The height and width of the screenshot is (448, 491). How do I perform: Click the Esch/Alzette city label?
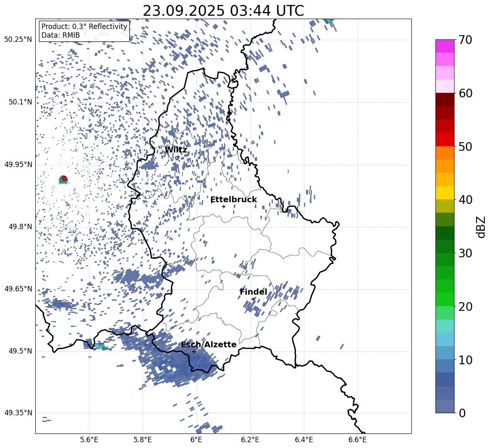(x=209, y=344)
